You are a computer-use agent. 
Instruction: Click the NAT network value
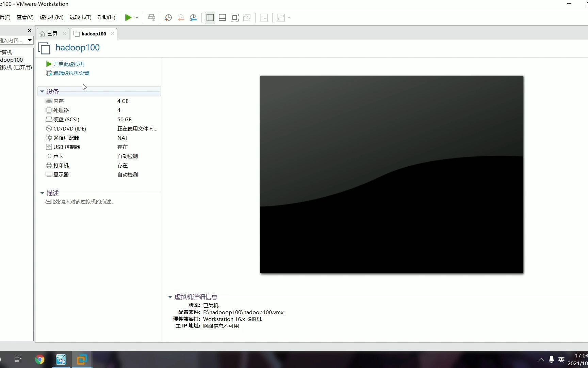123,138
